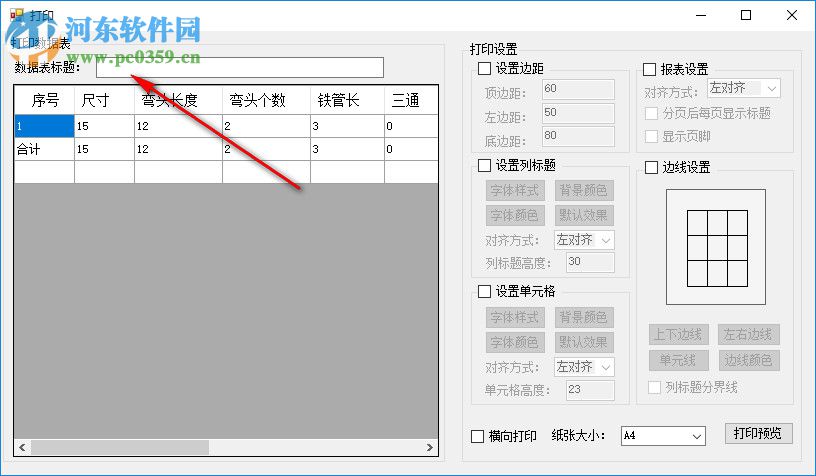Click the 数据表标题 input field
Screen dimensions: 816x476
tap(240, 68)
